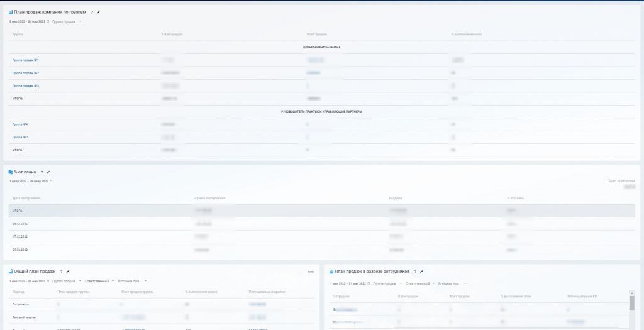Expand 'Ответственный' dropdown in 'Общий план продаж'
Image resolution: width=644 pixels, height=330 pixels.
[99, 281]
